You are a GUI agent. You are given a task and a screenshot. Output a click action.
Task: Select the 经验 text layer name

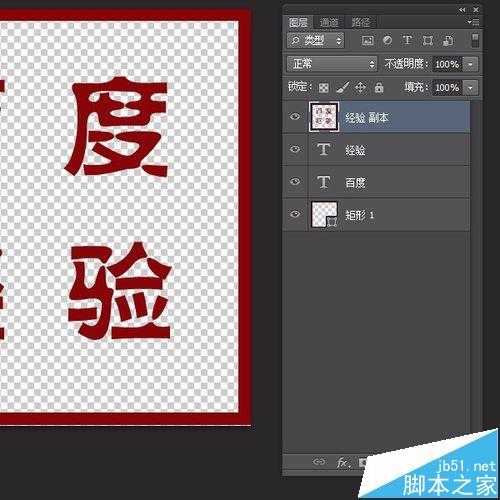coord(355,150)
